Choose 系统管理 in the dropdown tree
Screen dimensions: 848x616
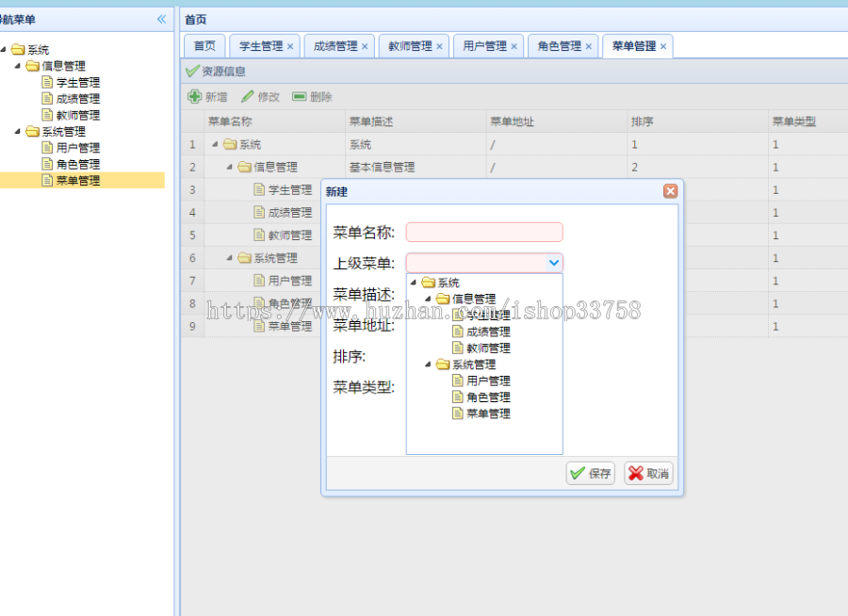474,365
